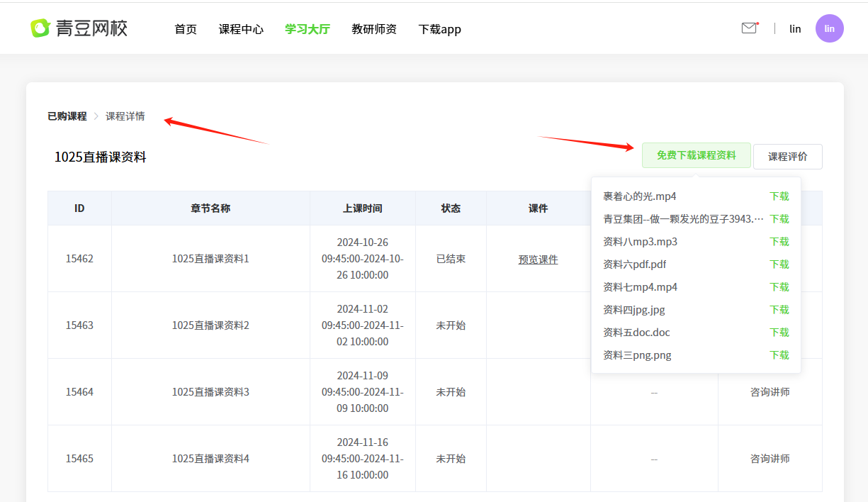Open the mail envelope notifications icon

749,28
